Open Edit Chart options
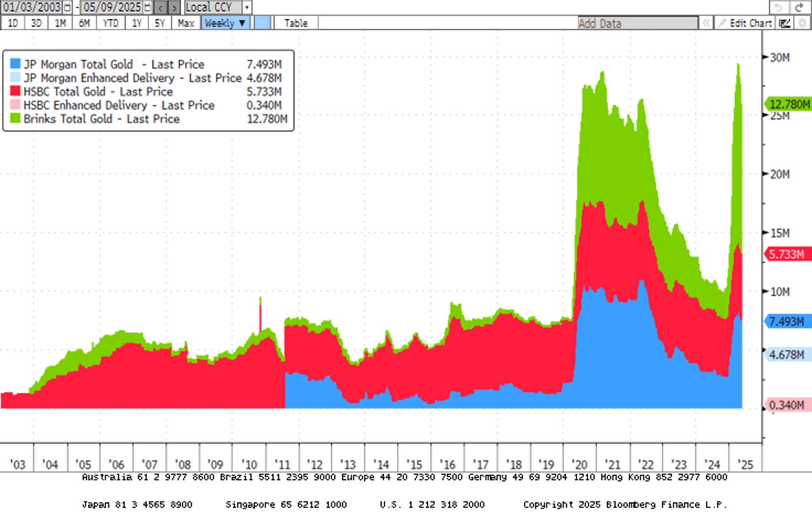This screenshot has height=520, width=812. [752, 23]
